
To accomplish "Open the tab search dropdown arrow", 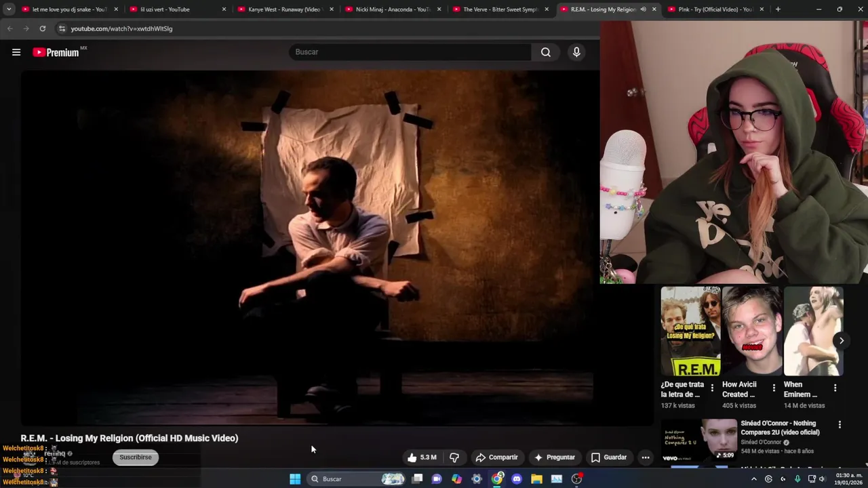I will coord(9,9).
